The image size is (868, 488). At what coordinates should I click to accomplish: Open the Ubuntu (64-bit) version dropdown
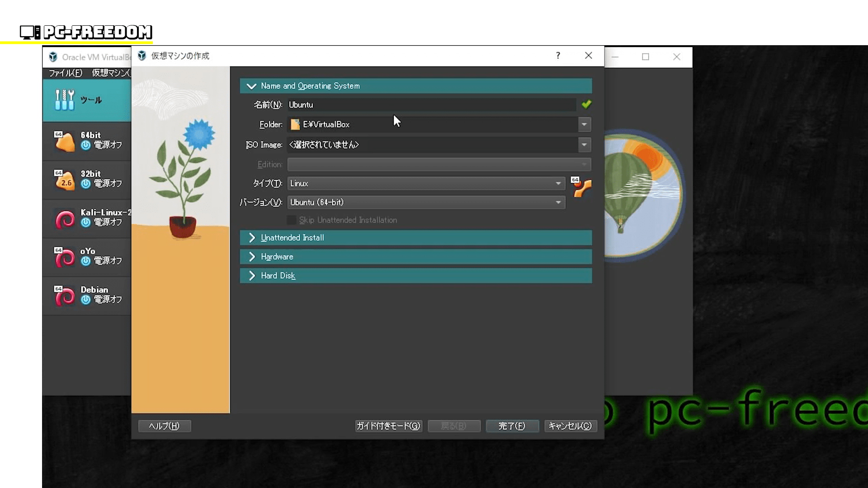pyautogui.click(x=558, y=202)
